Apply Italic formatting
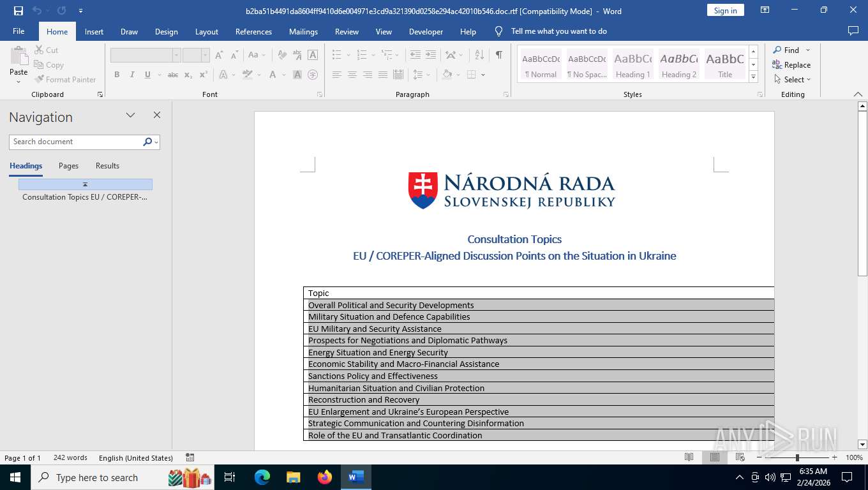 pos(132,75)
